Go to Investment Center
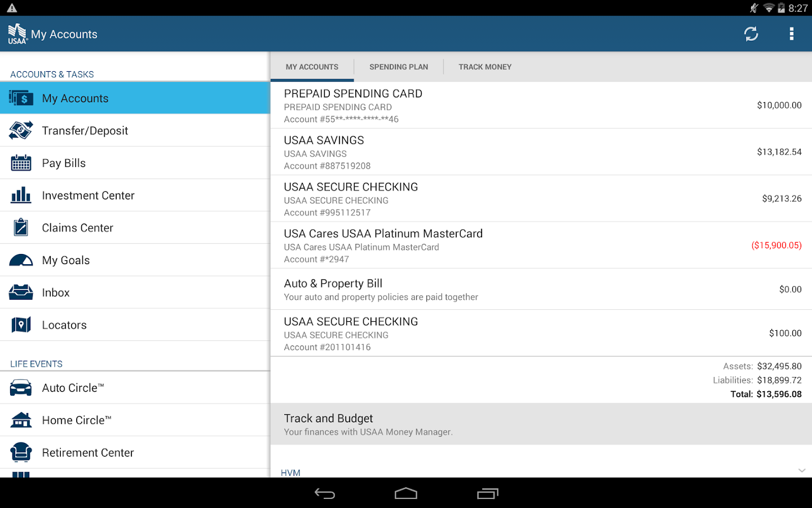The width and height of the screenshot is (812, 508). (135, 195)
